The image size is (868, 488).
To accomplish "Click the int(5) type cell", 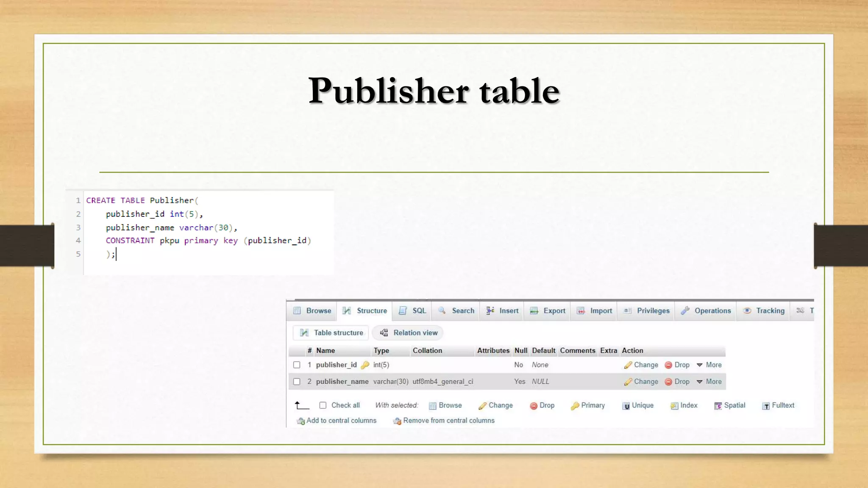I will click(x=381, y=365).
